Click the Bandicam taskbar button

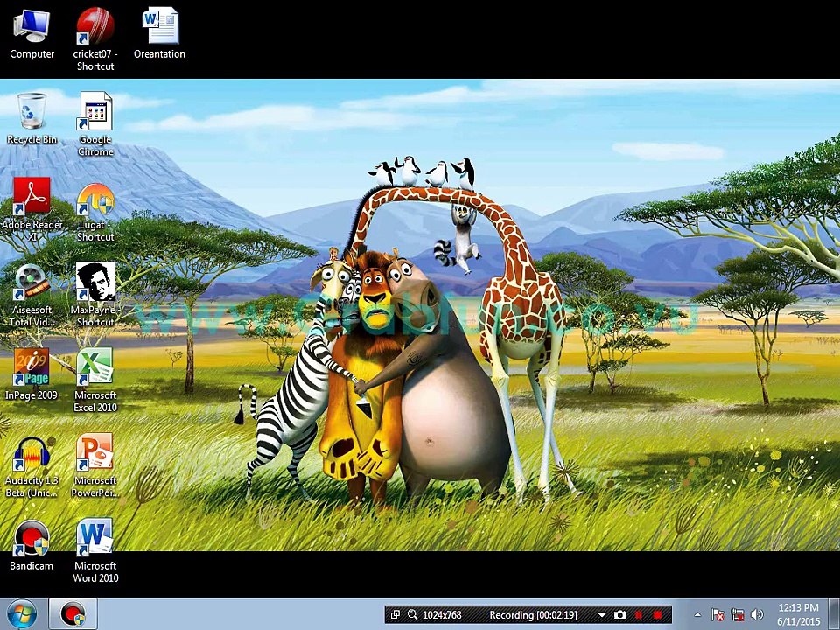pos(73,614)
